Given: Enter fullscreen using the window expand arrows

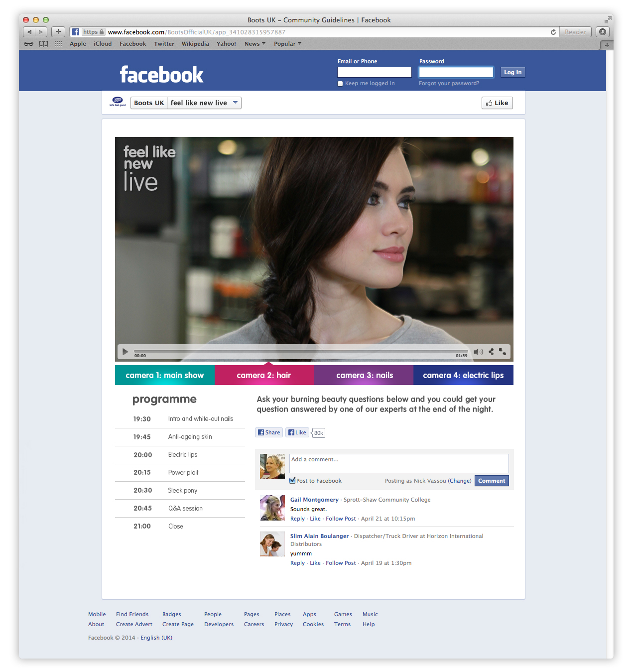Looking at the screenshot, I should pyautogui.click(x=608, y=20).
